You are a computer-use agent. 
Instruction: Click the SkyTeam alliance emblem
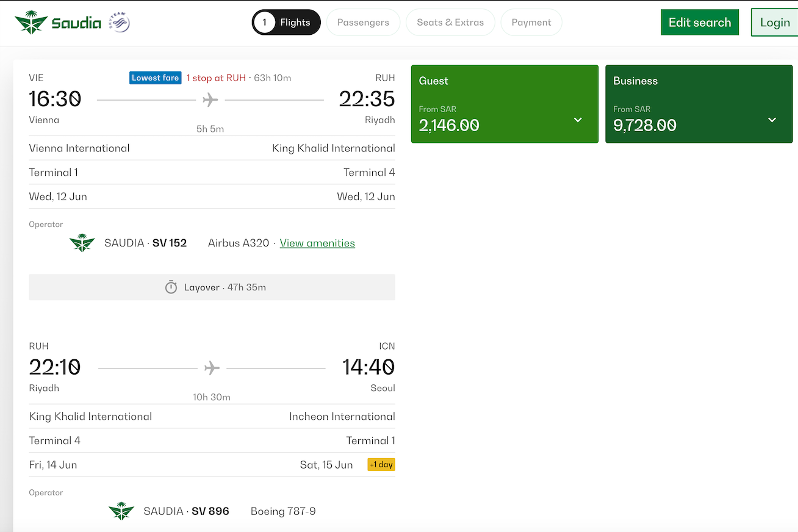119,23
